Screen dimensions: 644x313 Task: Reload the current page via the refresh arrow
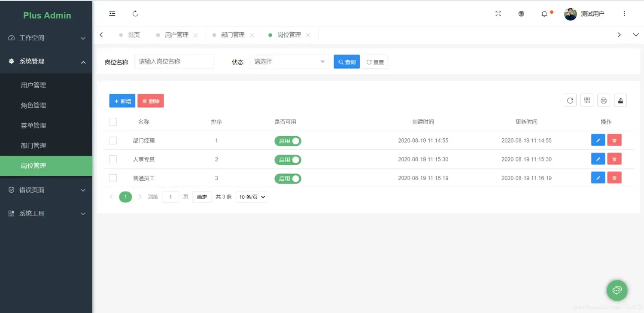click(135, 13)
